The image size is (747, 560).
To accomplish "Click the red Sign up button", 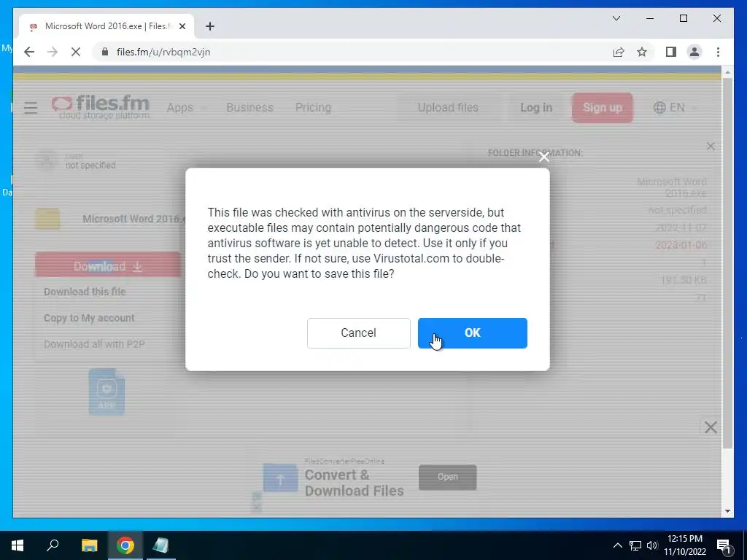I will 602,108.
